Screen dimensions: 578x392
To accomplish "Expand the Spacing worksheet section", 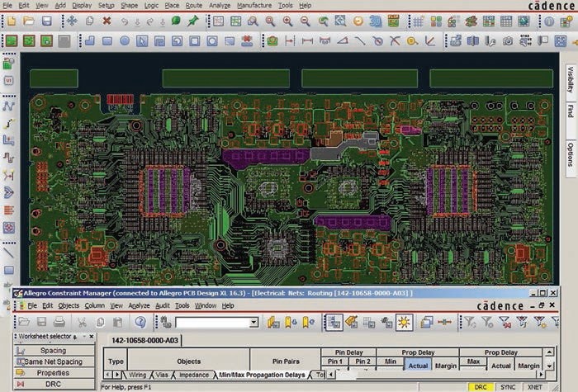I will click(53, 351).
